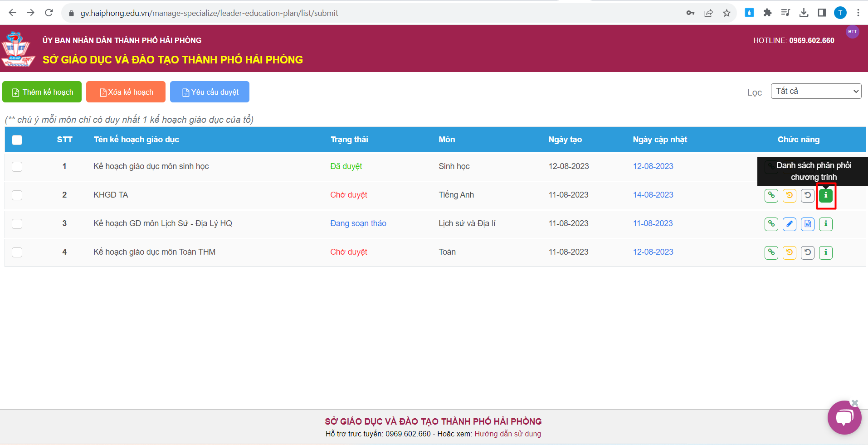
Task: Open the browser extensions puzzle icon
Action: tap(767, 13)
